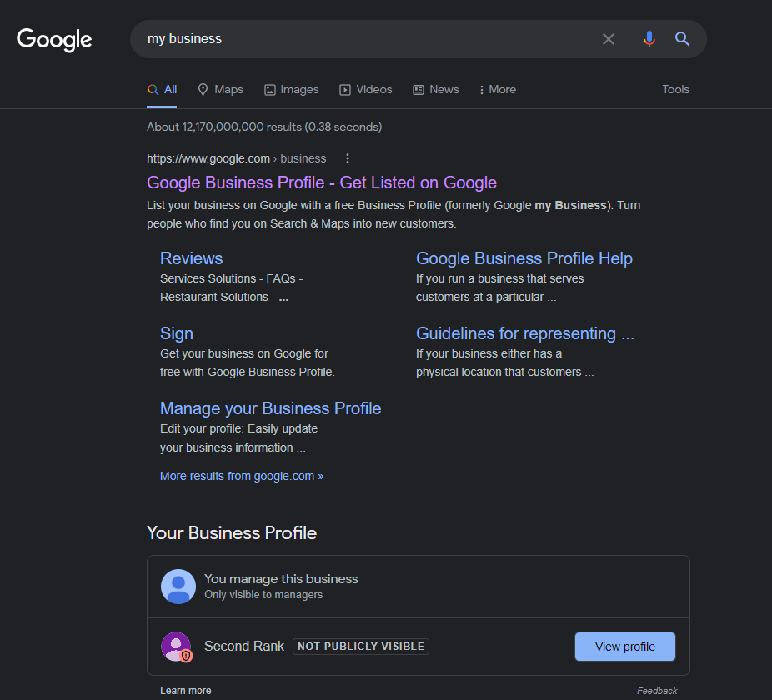
Task: Click the Manage your Business Profile link
Action: [270, 408]
